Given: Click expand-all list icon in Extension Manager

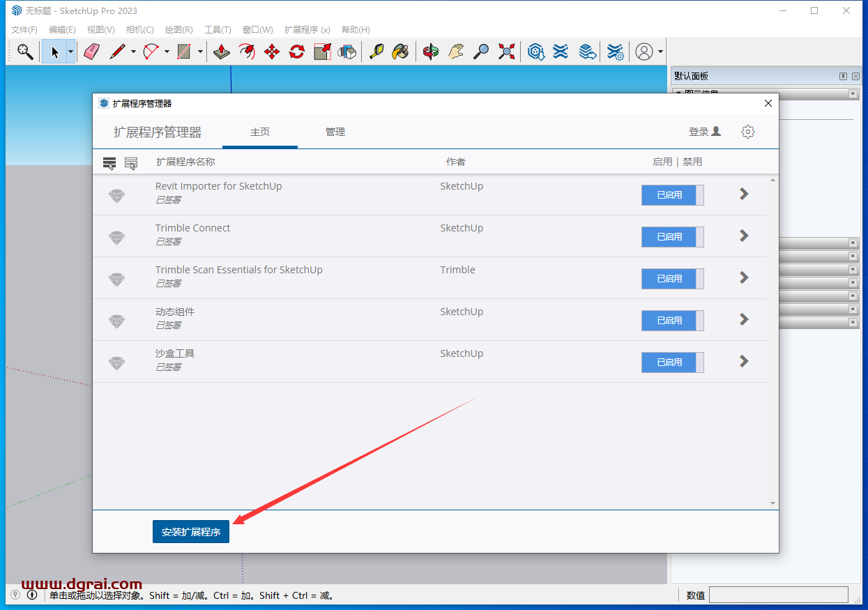Looking at the screenshot, I should click(109, 163).
